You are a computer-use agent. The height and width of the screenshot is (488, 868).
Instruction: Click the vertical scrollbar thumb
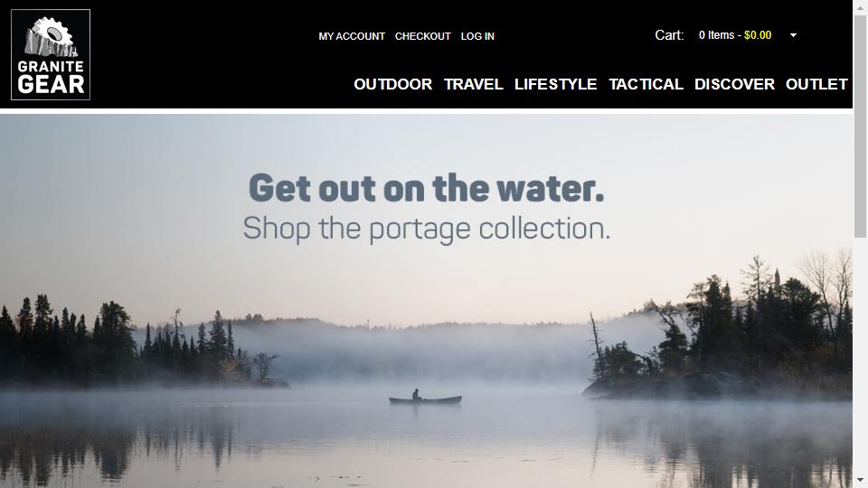pyautogui.click(x=860, y=127)
